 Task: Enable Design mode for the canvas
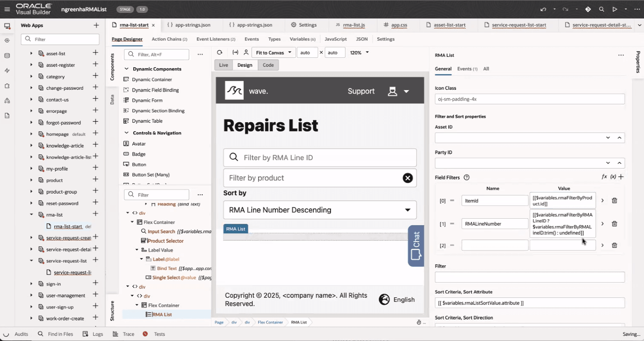245,65
